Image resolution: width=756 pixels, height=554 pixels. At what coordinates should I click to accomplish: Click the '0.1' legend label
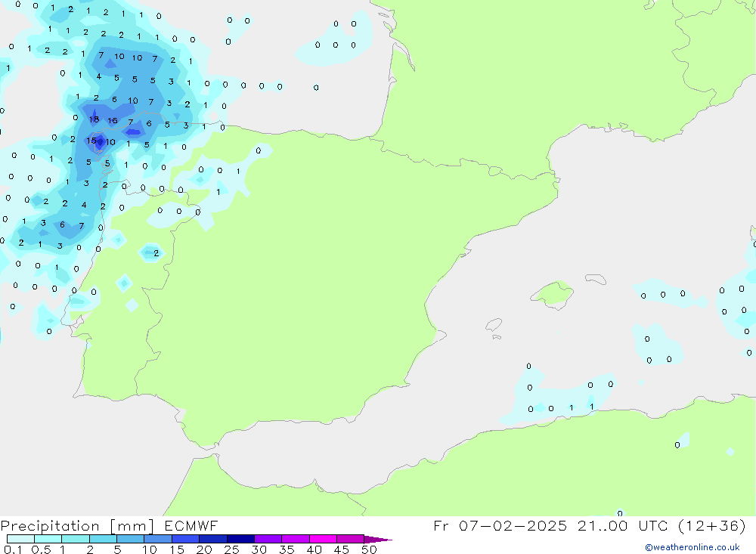click(13, 549)
